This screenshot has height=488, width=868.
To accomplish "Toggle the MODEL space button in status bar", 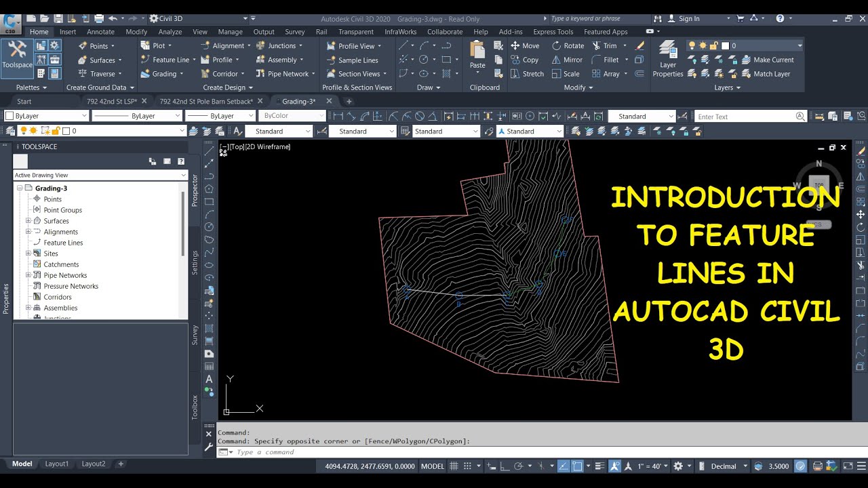I will tap(433, 466).
